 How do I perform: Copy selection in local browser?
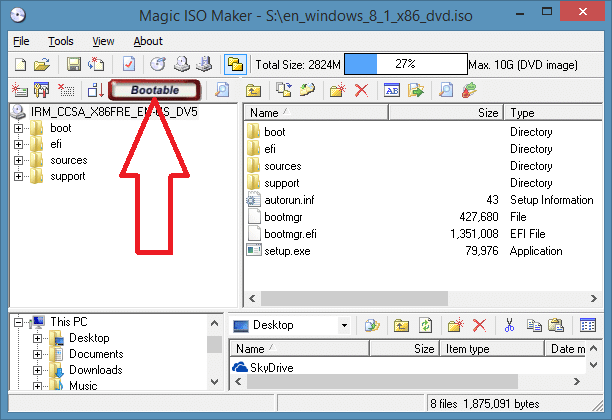click(534, 325)
